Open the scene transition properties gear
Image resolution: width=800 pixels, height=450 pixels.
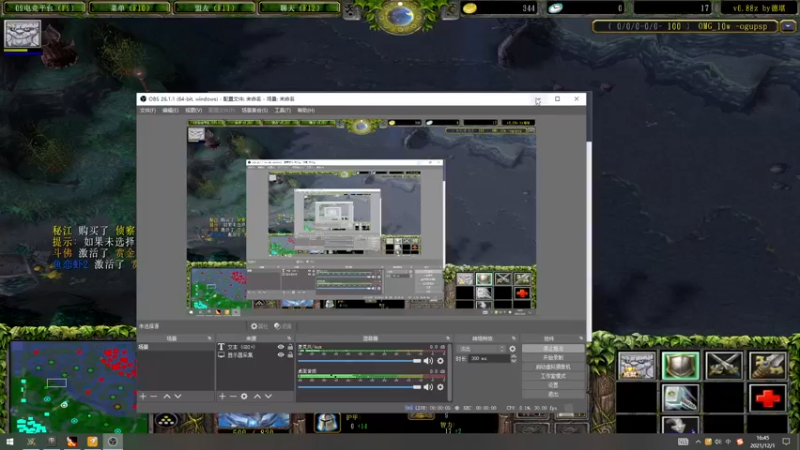pos(512,349)
